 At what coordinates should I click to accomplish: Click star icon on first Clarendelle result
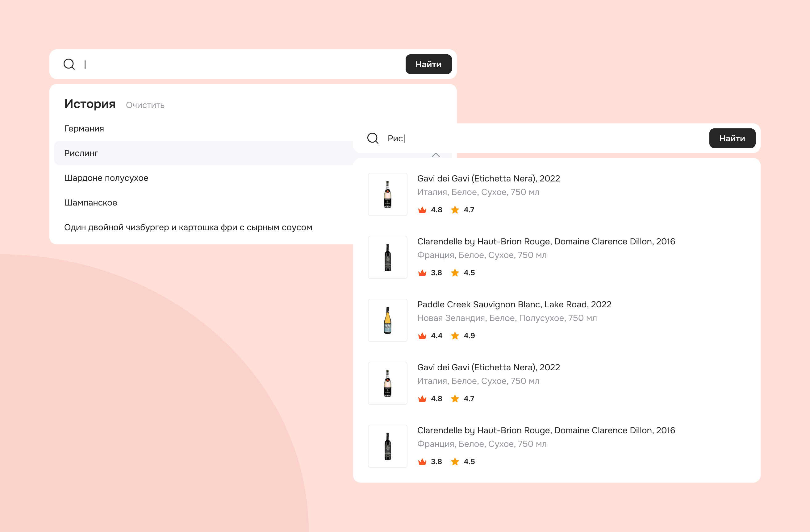455,272
